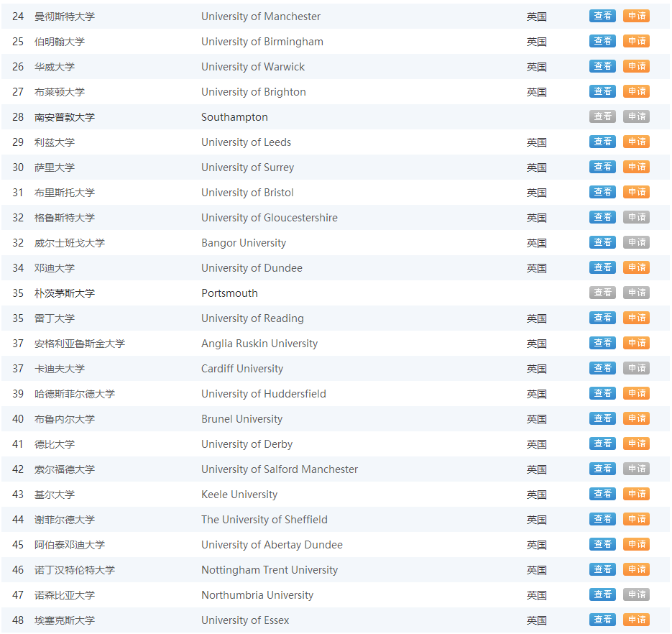Click the text 'Anglia Ruskin University'

coord(259,344)
